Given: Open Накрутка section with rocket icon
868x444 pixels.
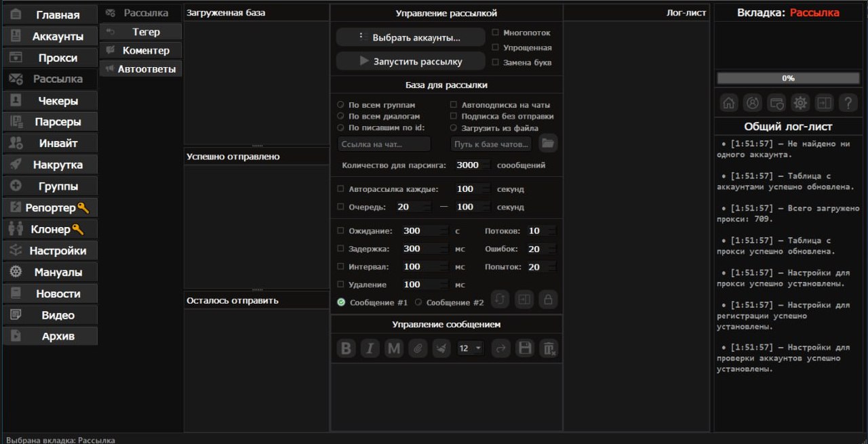Looking at the screenshot, I should pyautogui.click(x=50, y=165).
